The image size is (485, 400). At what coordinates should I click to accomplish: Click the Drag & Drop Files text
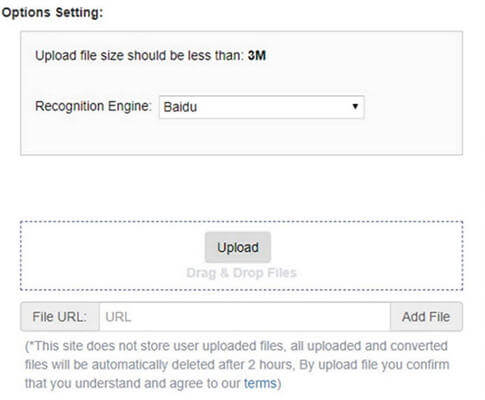pos(241,273)
